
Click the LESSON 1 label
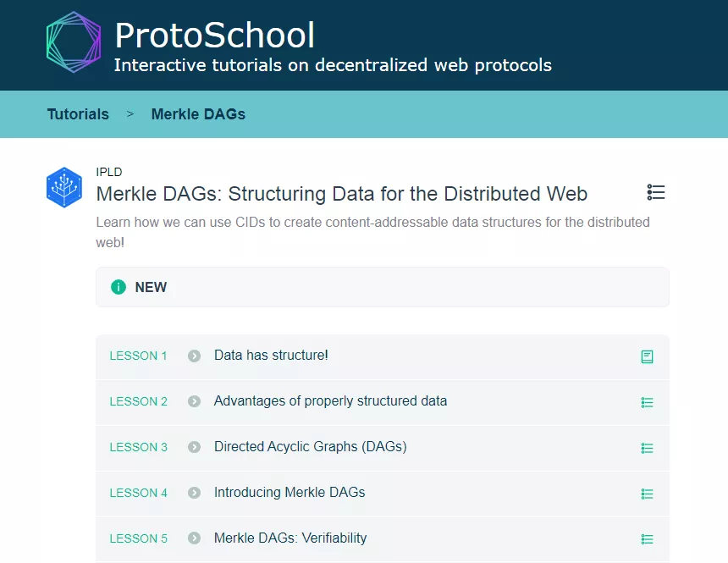(x=138, y=356)
